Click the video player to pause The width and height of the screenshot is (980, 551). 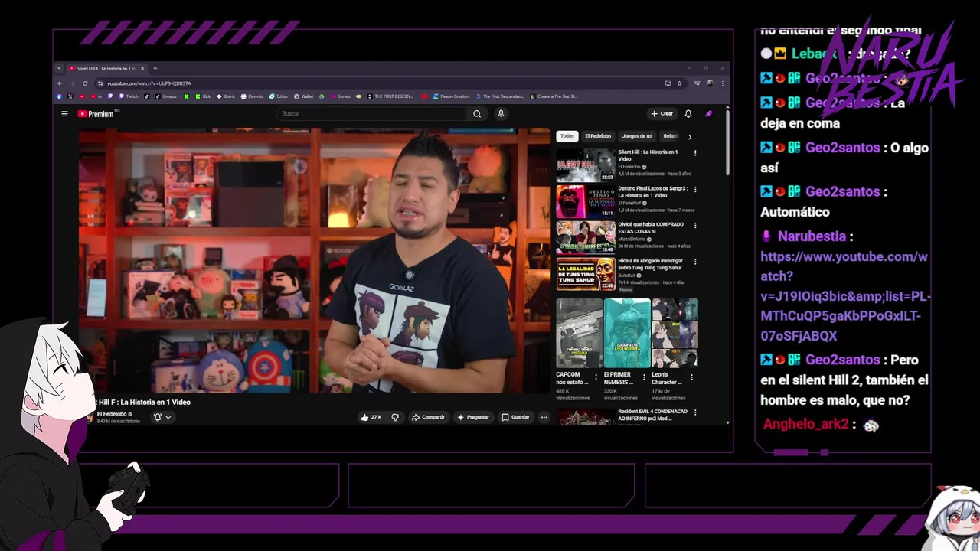point(315,260)
